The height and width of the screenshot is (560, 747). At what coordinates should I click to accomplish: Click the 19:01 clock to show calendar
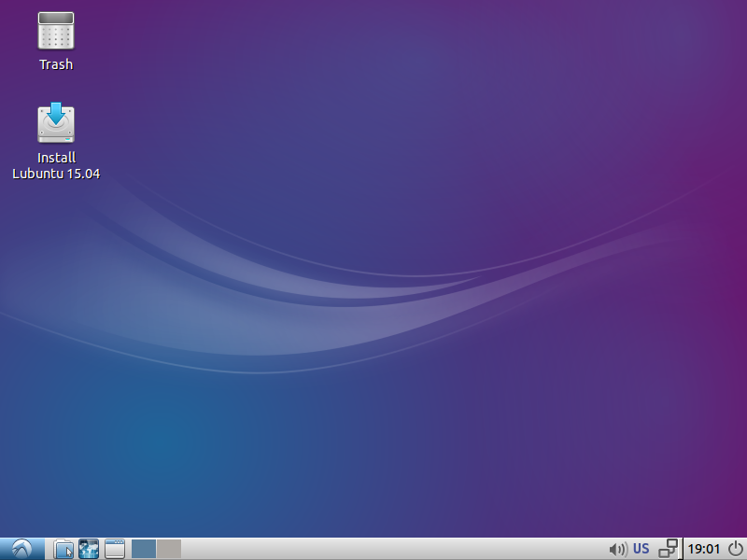click(704, 549)
